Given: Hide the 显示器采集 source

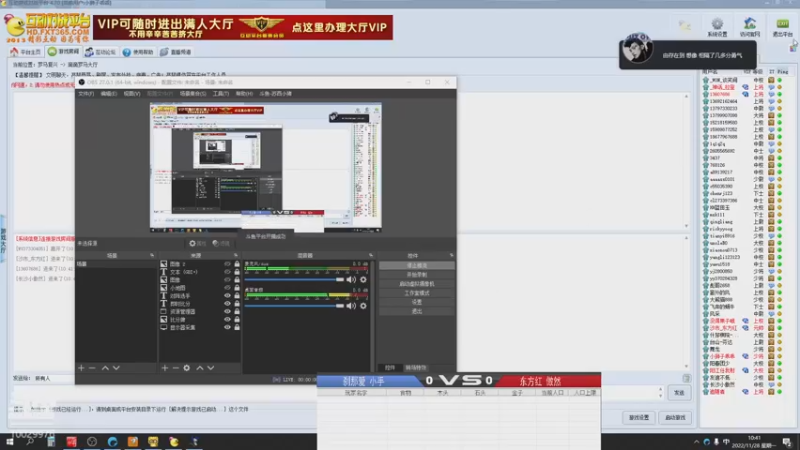Looking at the screenshot, I should pos(227,327).
